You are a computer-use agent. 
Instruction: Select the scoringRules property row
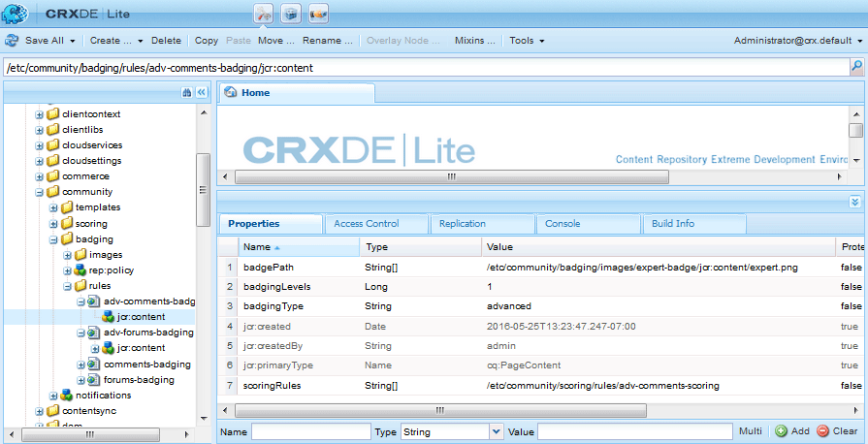pyautogui.click(x=540, y=386)
